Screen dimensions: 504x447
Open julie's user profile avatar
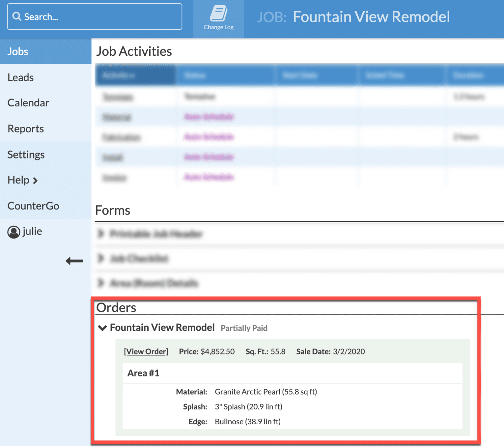click(x=13, y=231)
